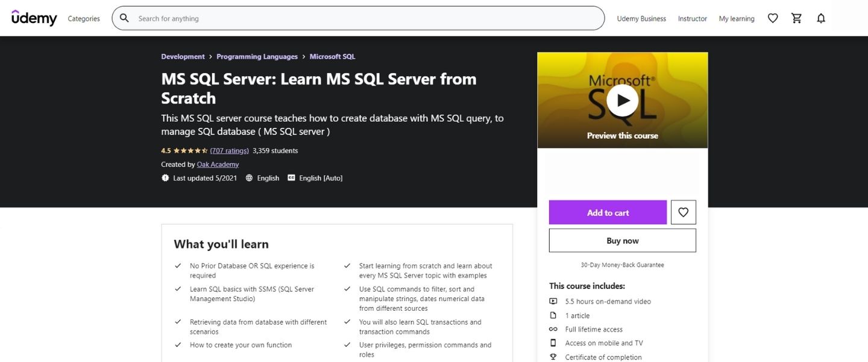Click 'Access on mobile and TV' text

(x=604, y=343)
